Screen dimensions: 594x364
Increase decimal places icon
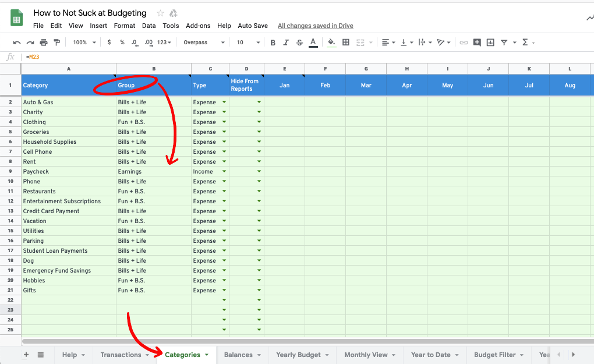[148, 43]
